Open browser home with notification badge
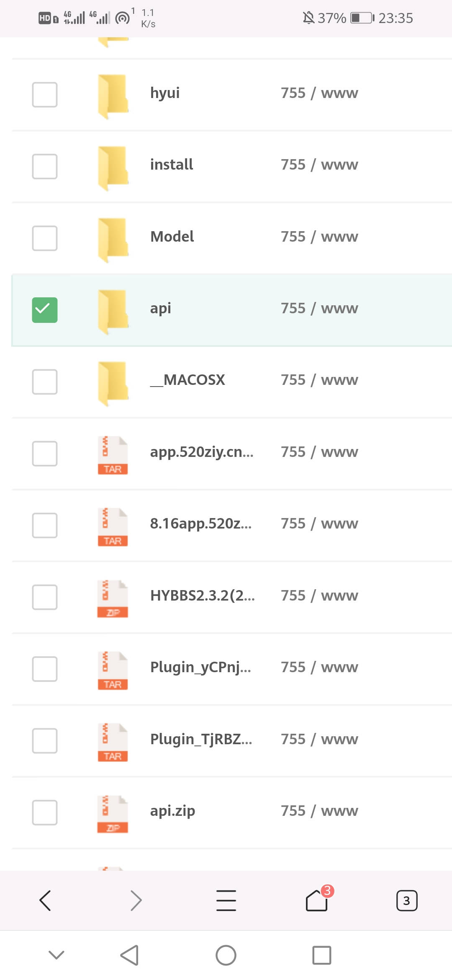 pos(317,900)
